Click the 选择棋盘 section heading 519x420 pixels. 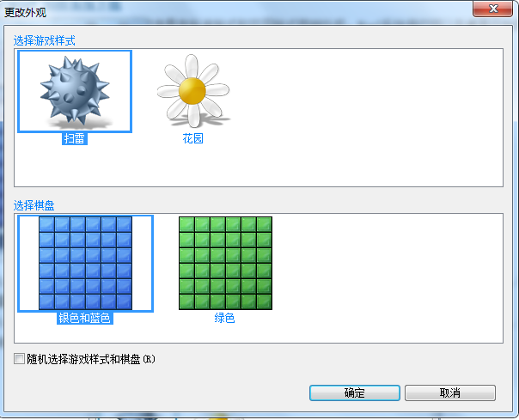click(x=34, y=205)
